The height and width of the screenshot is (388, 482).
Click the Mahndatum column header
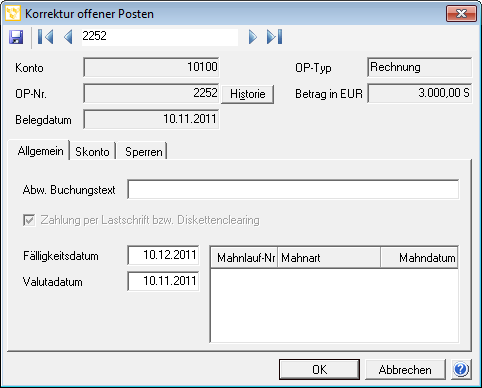click(x=419, y=258)
